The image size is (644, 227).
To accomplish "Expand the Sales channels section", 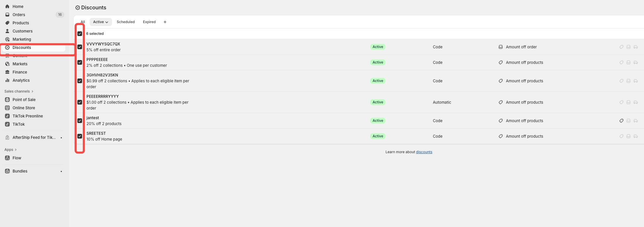I will 32,91.
